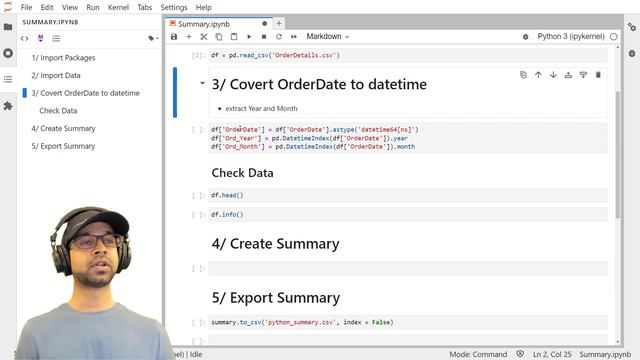Open the Debugger bug icon in right sidebar
This screenshot has height=360, width=640.
[632, 53]
